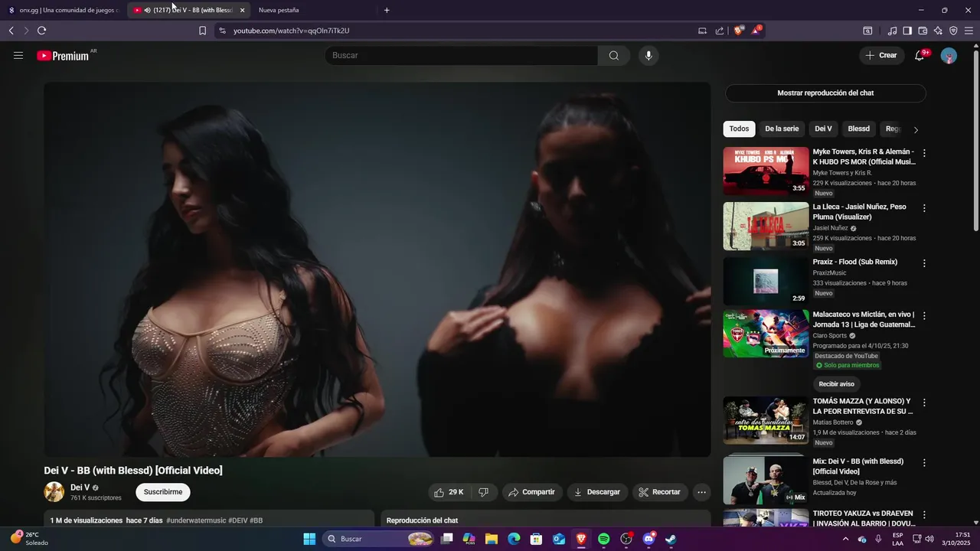Open File Explorer from taskbar
This screenshot has height=551, width=980.
(x=492, y=539)
